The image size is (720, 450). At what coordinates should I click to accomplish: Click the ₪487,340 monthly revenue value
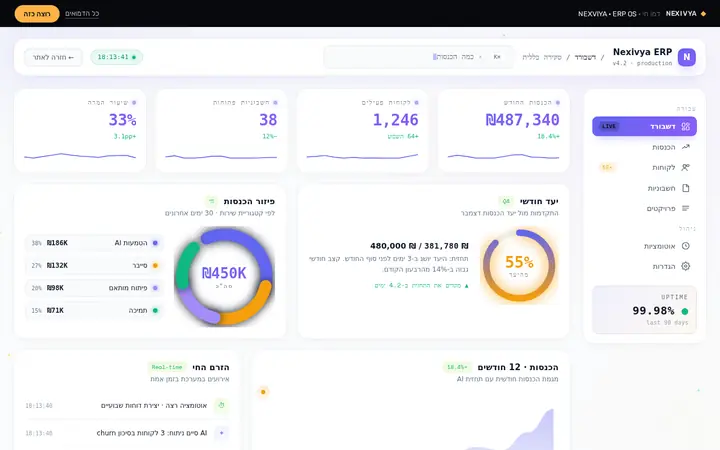(523, 120)
